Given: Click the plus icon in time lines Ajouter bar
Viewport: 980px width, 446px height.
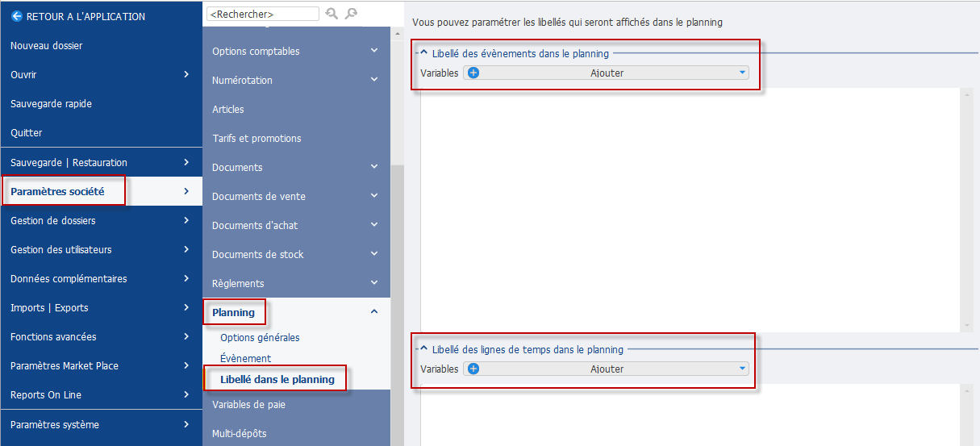Looking at the screenshot, I should point(473,369).
